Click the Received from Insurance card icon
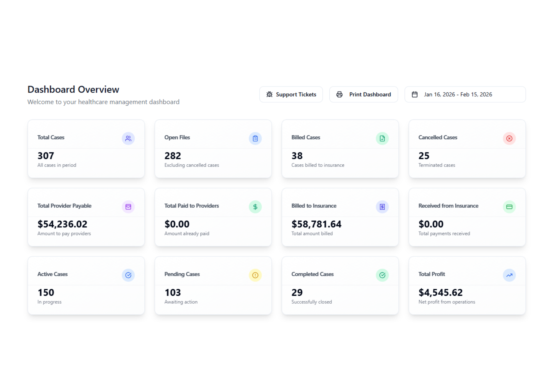 click(509, 207)
